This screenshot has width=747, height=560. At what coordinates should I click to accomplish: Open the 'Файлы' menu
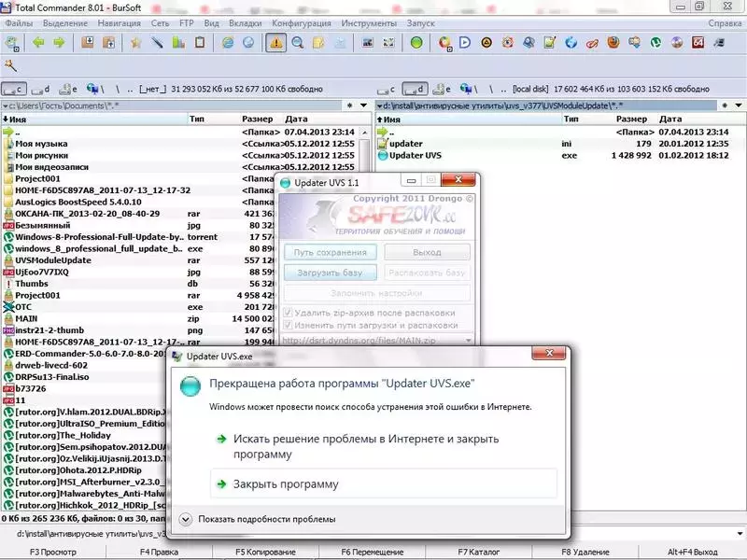click(x=19, y=23)
